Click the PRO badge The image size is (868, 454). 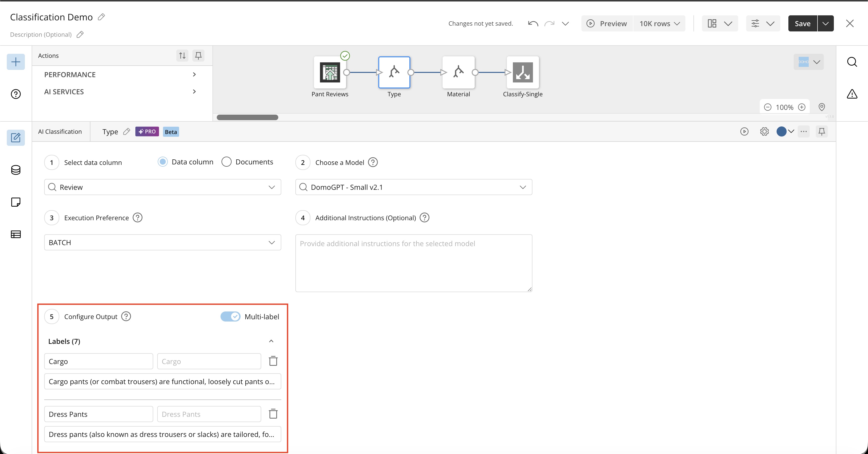[x=147, y=131]
